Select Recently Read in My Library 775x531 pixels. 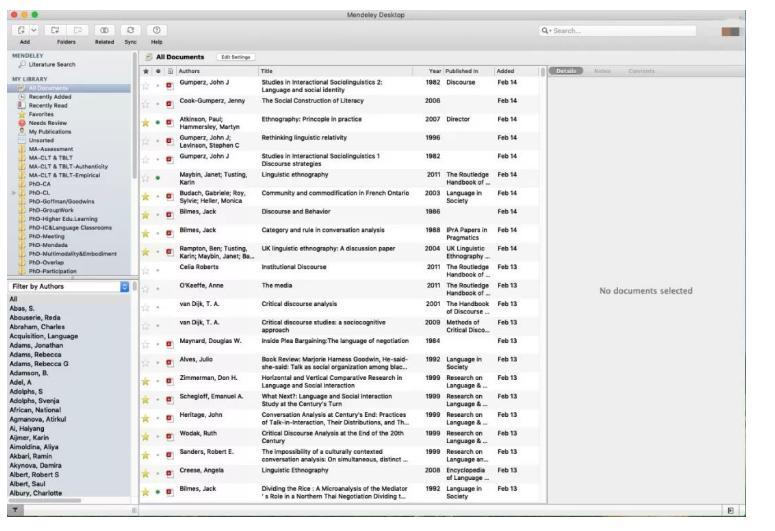coord(47,105)
